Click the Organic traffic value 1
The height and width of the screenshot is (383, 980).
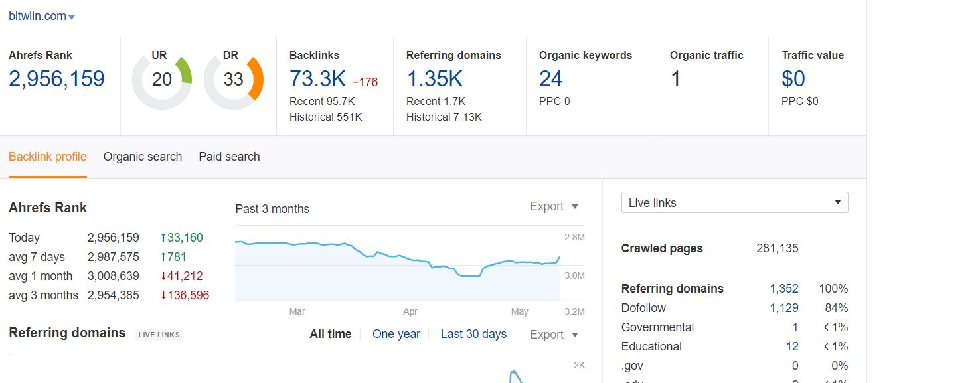[675, 79]
